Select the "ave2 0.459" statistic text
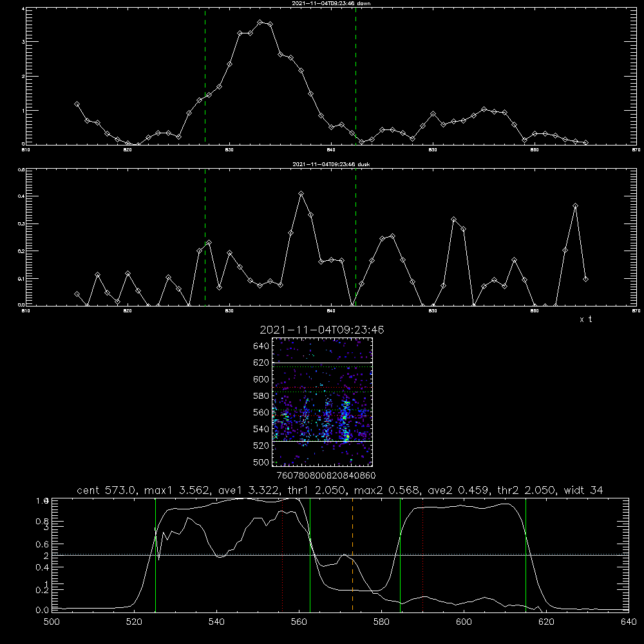 (x=459, y=490)
